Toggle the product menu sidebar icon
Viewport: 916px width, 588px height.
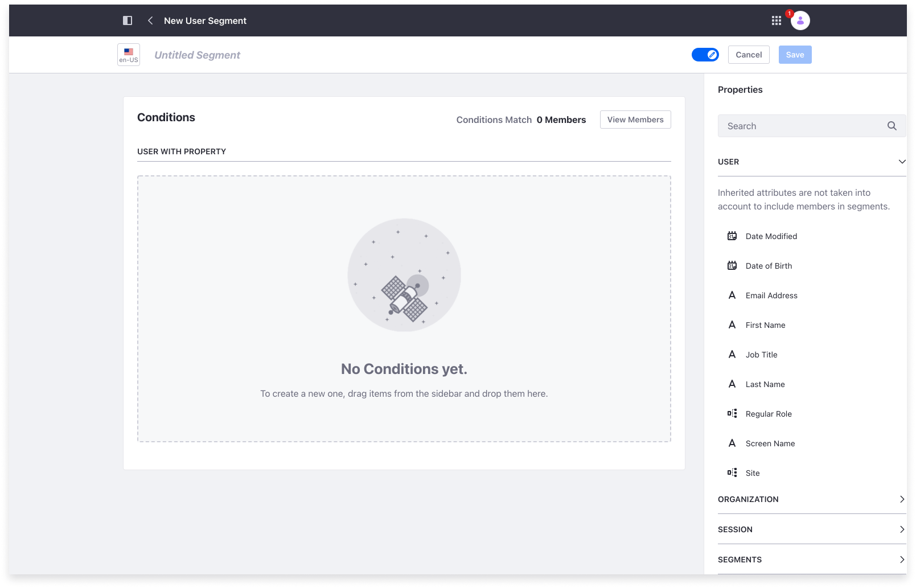[x=128, y=20]
